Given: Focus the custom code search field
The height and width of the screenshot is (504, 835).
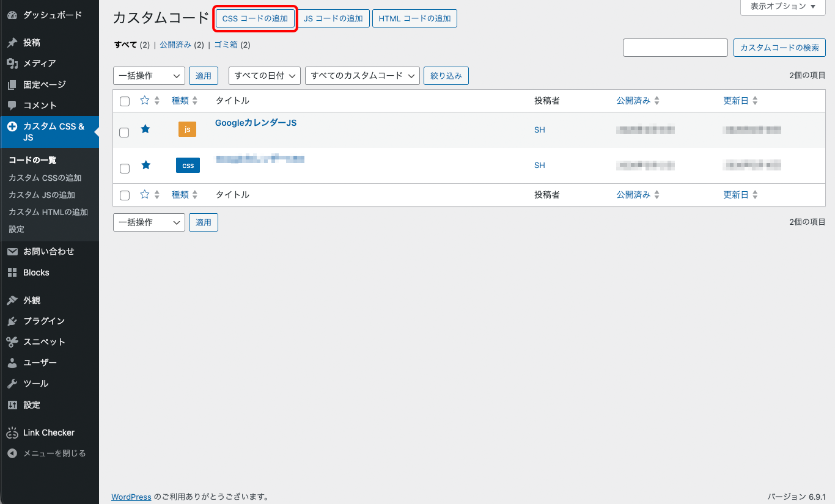Looking at the screenshot, I should tap(675, 48).
